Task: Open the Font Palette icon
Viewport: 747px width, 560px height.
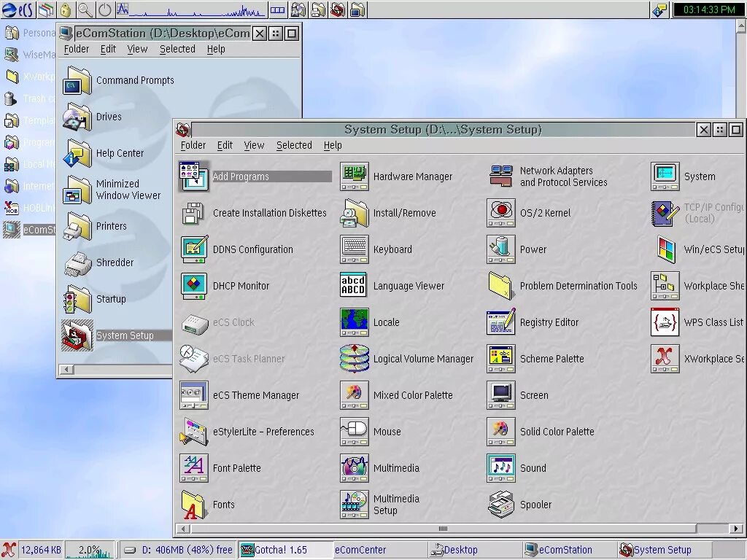Action: 193,468
